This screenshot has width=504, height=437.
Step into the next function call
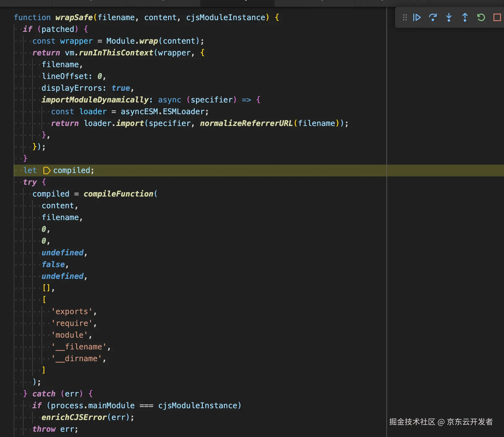tap(449, 17)
